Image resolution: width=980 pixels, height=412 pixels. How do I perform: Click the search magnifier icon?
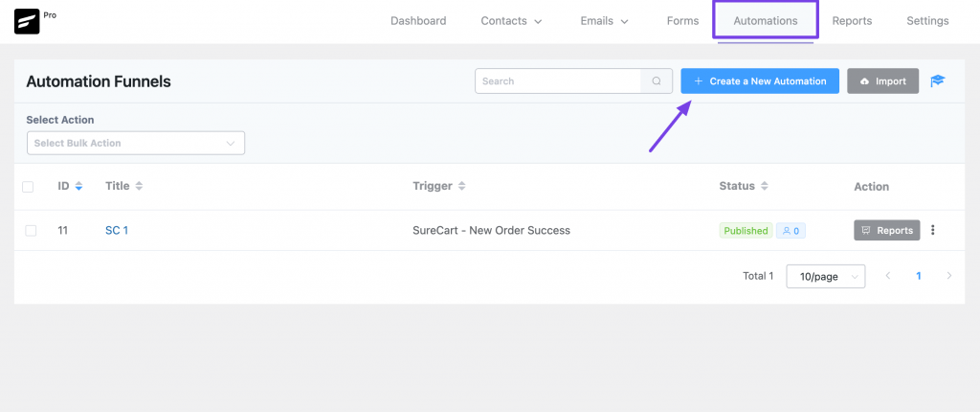[x=656, y=81]
